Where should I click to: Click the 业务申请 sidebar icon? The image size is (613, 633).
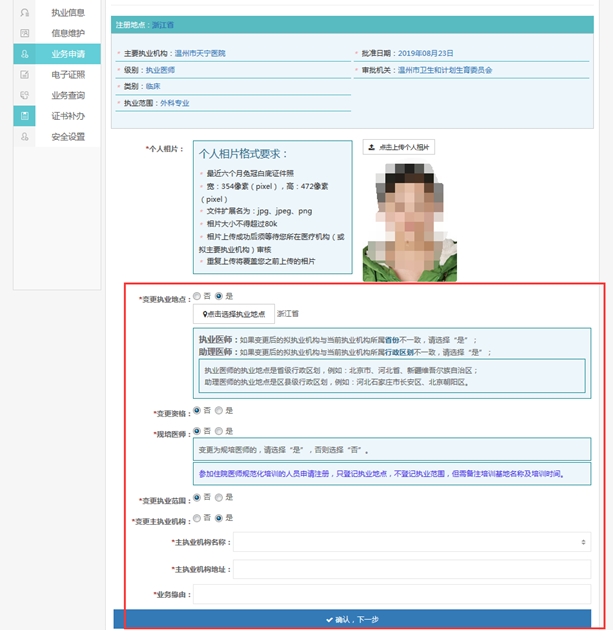click(x=24, y=53)
